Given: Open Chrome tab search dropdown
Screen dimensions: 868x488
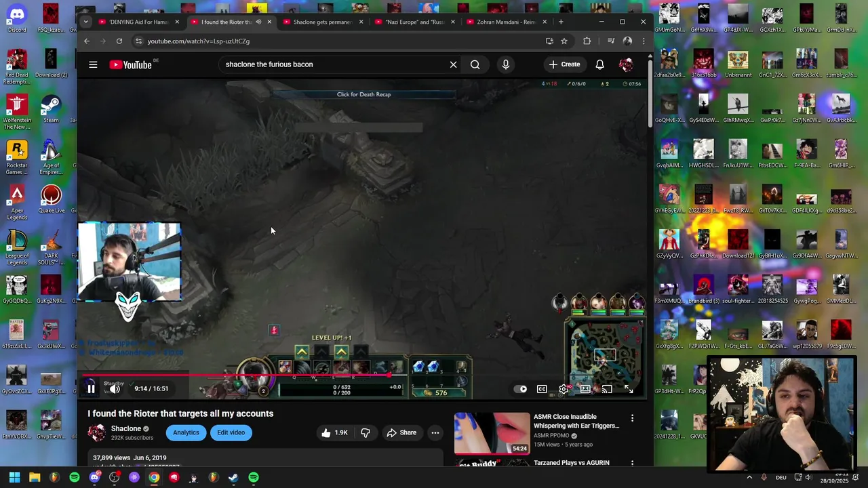Looking at the screenshot, I should click(x=85, y=22).
